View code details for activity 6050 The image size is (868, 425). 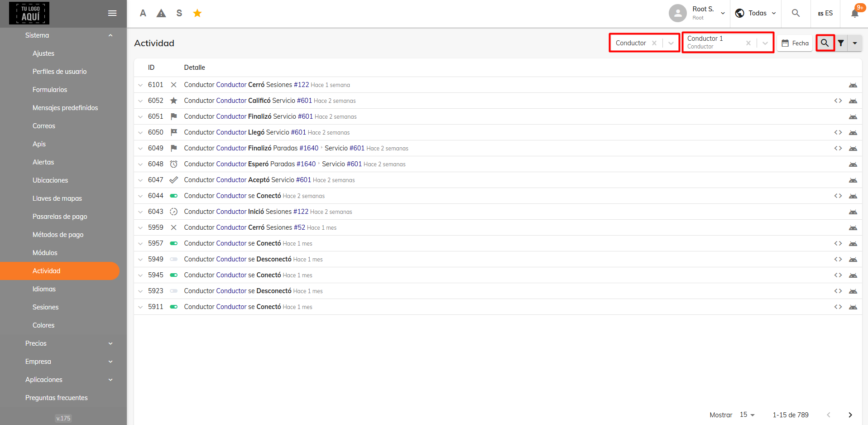tap(838, 132)
